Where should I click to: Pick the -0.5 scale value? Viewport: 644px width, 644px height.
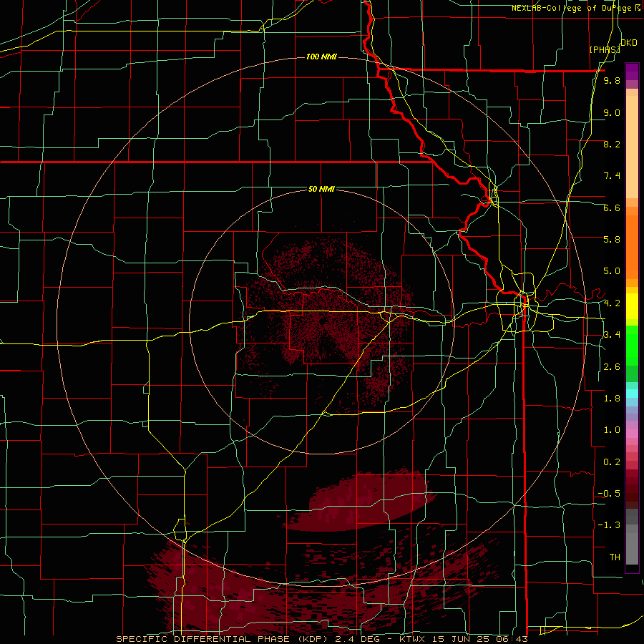[x=609, y=494]
